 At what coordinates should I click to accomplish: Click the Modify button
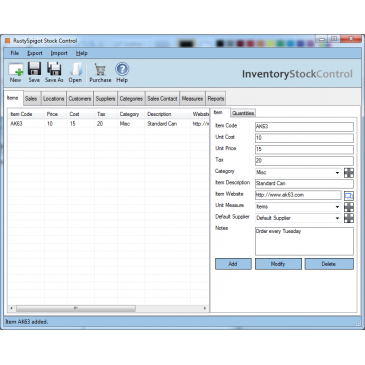pos(278,264)
